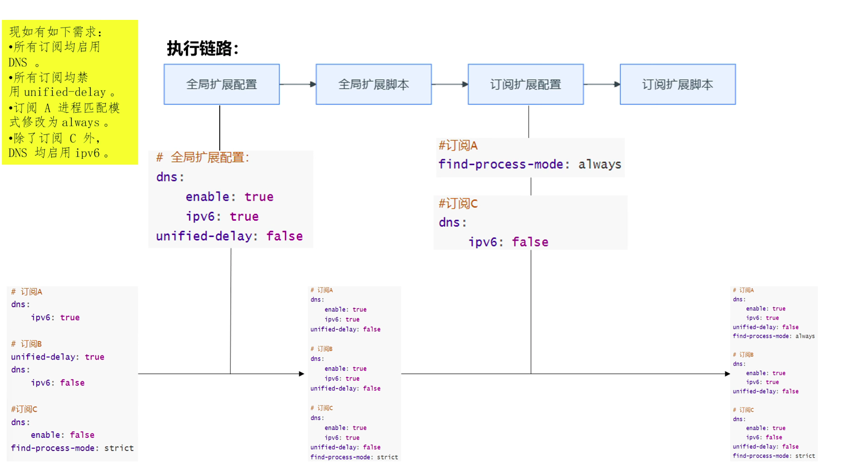
Task: Select the 订阅扩展脚本 flow box
Action: pos(677,85)
